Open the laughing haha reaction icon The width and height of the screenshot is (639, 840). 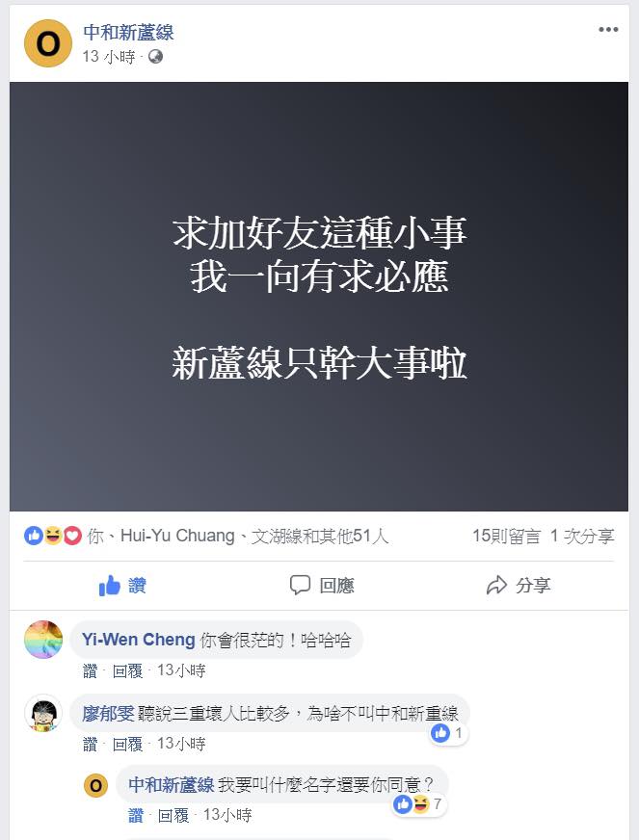pyautogui.click(x=53, y=536)
